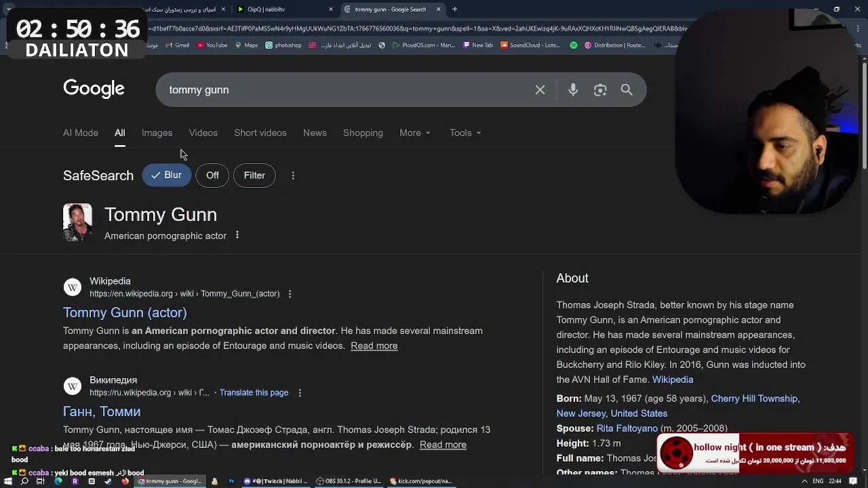Show hidden system tray icons
Viewport: 868px width, 488px height.
pos(804,481)
